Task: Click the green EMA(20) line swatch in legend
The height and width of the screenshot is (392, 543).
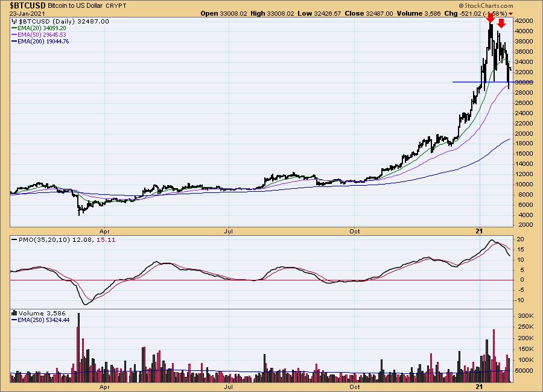Action: [14, 28]
